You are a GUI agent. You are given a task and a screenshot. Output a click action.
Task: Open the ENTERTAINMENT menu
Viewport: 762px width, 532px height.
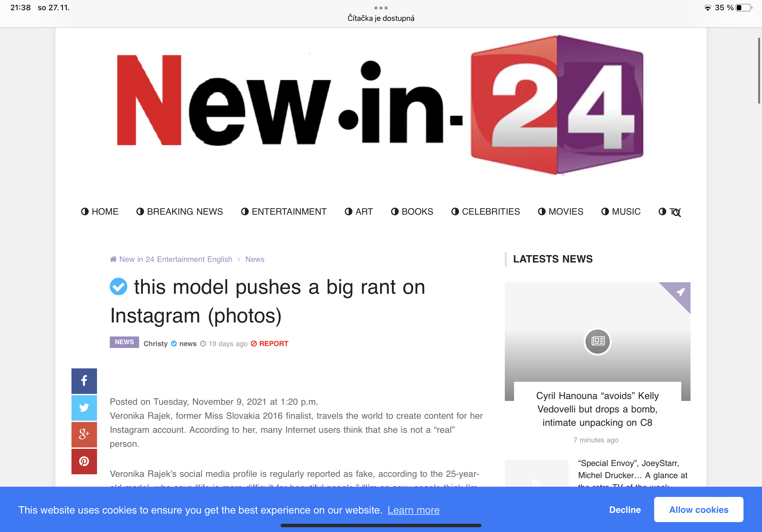(284, 211)
